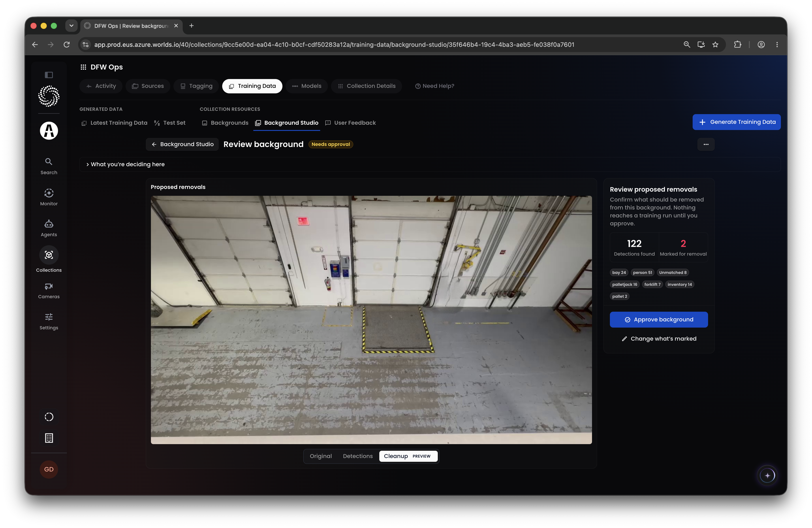The image size is (812, 528).
Task: Open the browser profile icon
Action: [761, 45]
